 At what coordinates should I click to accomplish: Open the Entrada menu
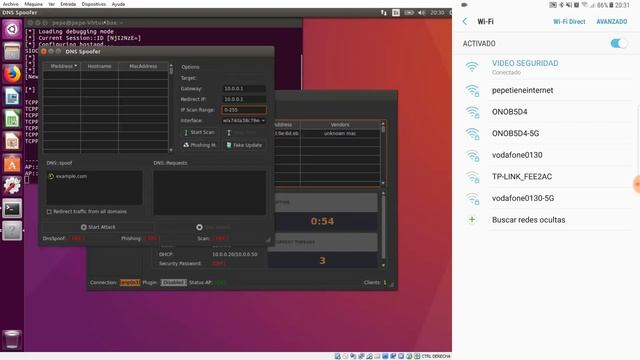point(68,4)
